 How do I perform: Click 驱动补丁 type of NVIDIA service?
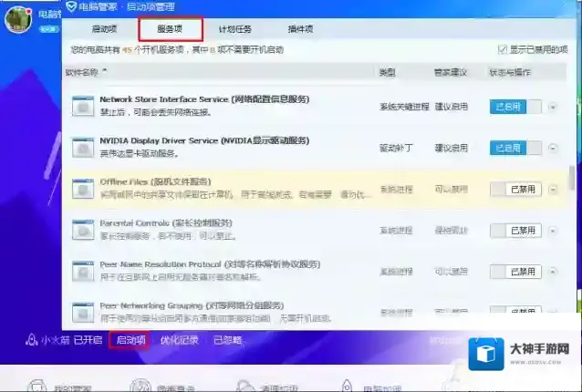coord(396,148)
